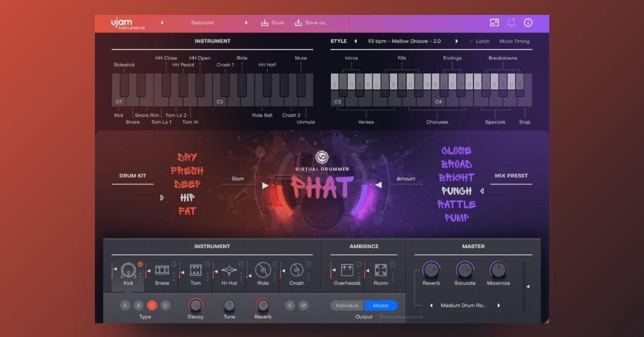The image size is (644, 337).
Task: Open the info icon in the header
Action: [x=528, y=23]
